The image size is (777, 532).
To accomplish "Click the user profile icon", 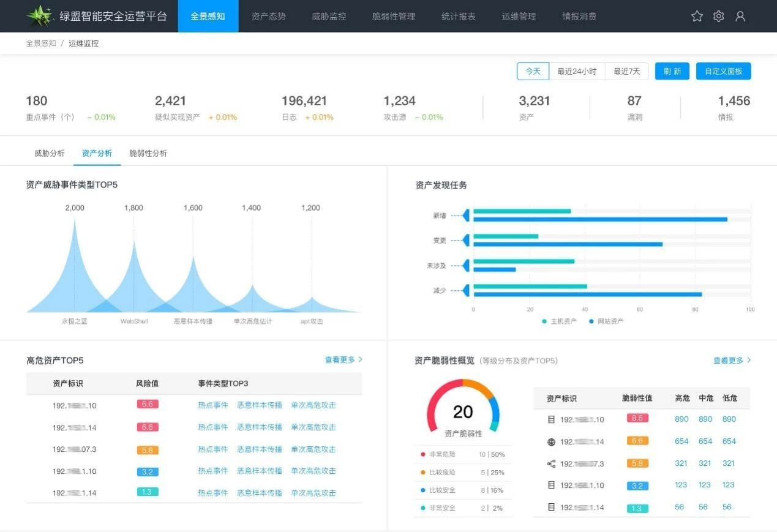I will 740,17.
